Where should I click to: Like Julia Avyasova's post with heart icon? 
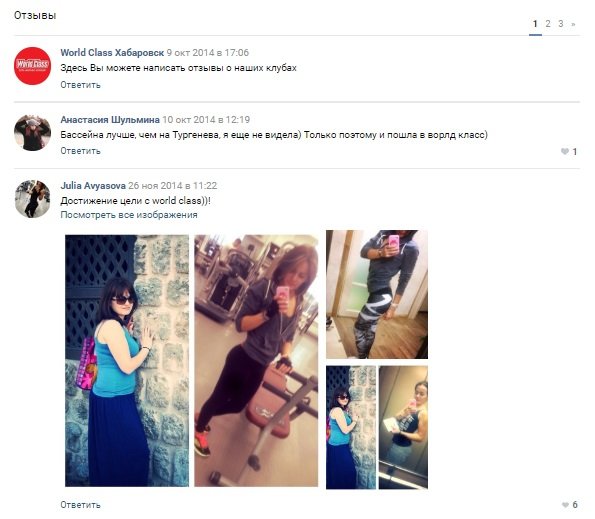pos(565,505)
